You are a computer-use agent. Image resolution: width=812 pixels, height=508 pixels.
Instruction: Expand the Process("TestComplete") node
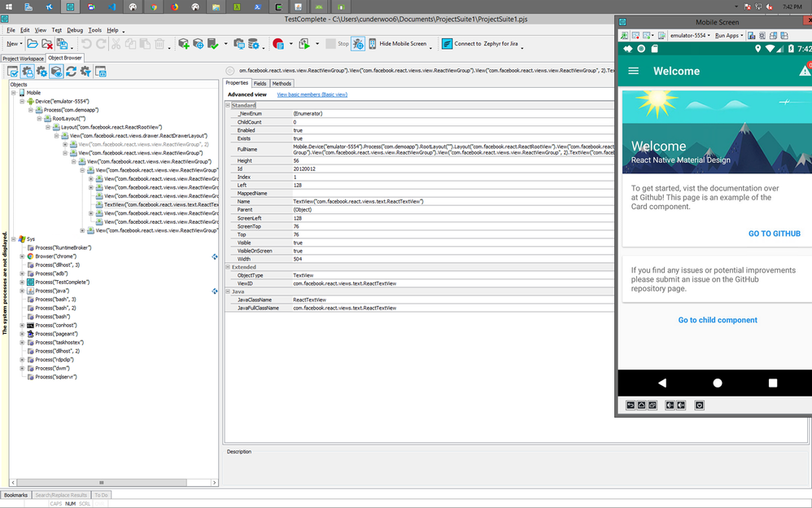pyautogui.click(x=22, y=282)
